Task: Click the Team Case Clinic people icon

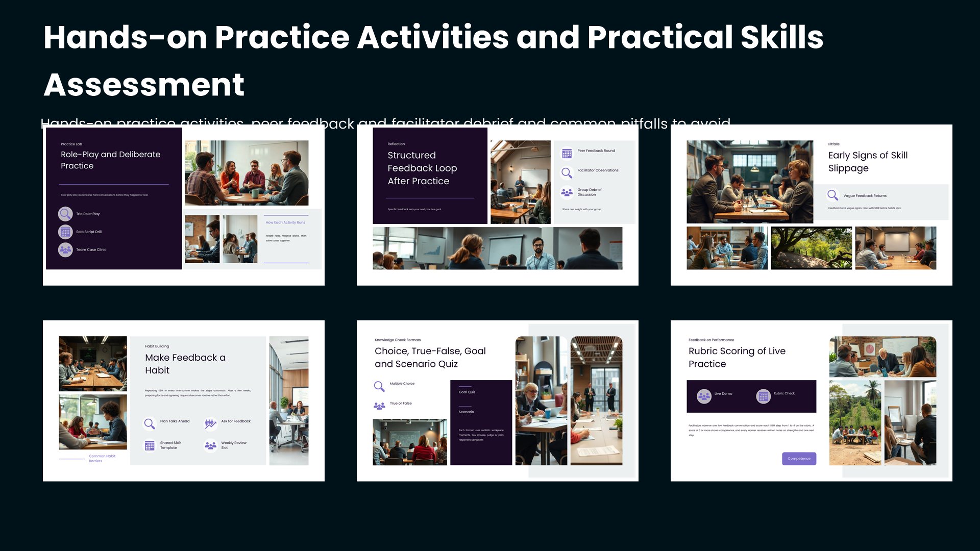Action: pos(65,249)
